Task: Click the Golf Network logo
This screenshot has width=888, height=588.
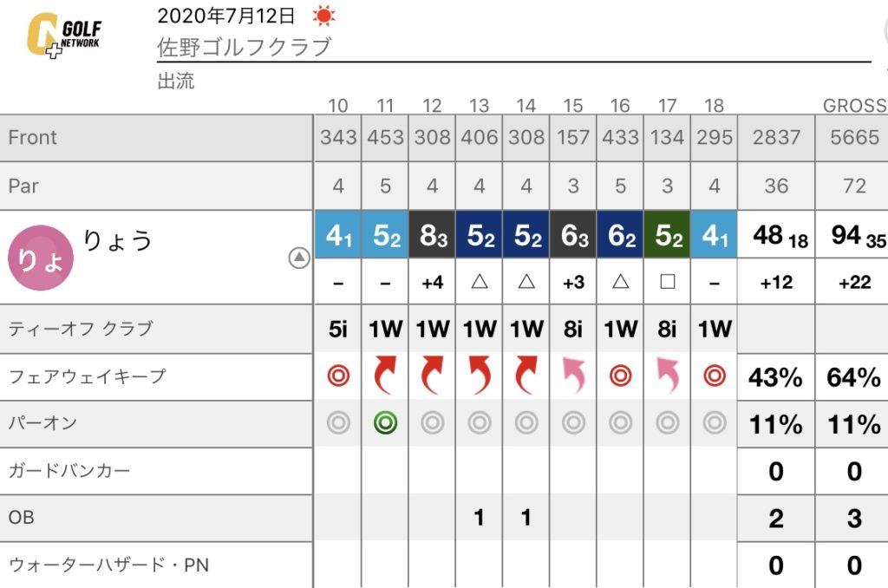Action: pyautogui.click(x=64, y=35)
